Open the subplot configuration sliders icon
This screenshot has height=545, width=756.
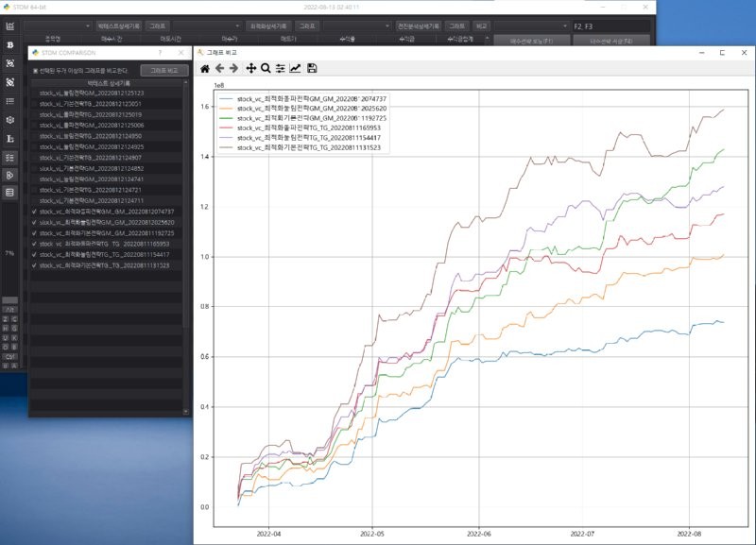(281, 68)
